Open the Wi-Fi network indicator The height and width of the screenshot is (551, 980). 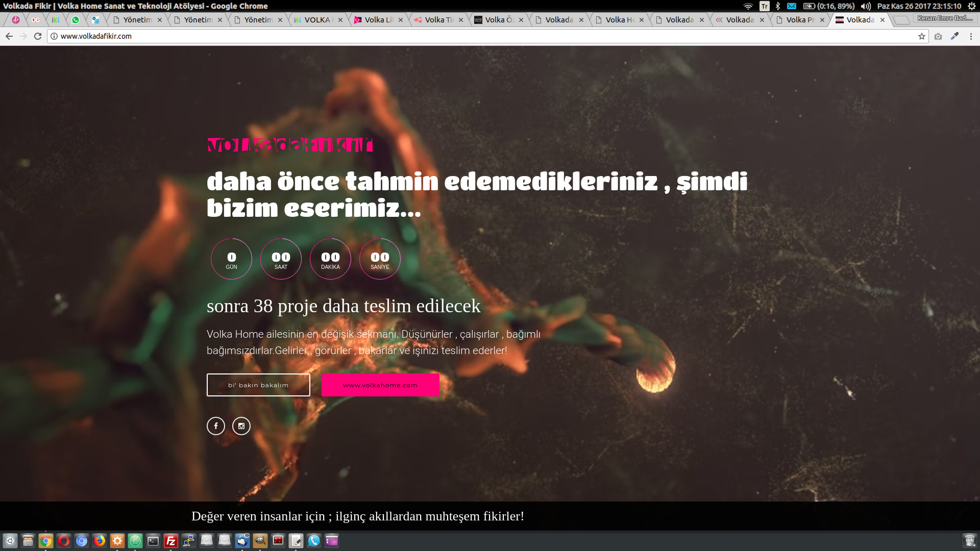click(748, 6)
